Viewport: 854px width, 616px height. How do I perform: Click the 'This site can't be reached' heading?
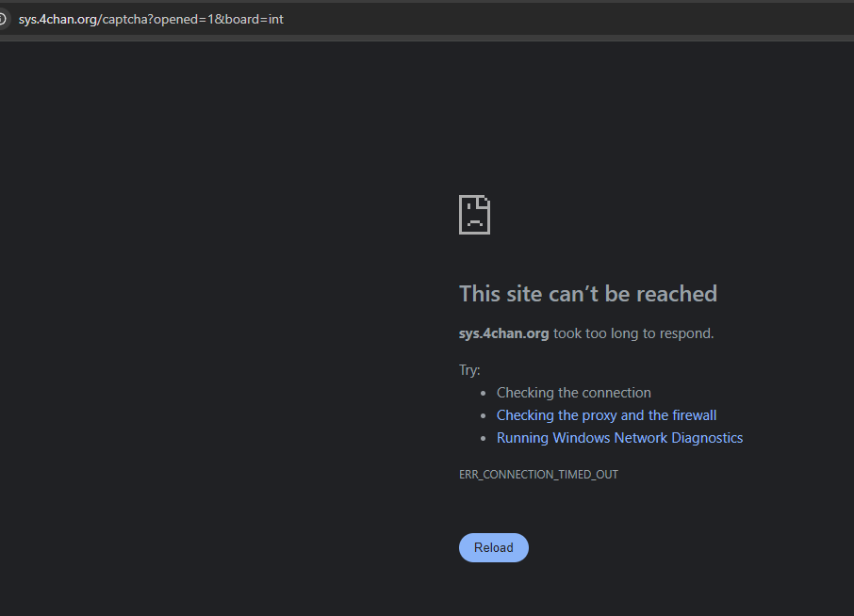point(587,294)
